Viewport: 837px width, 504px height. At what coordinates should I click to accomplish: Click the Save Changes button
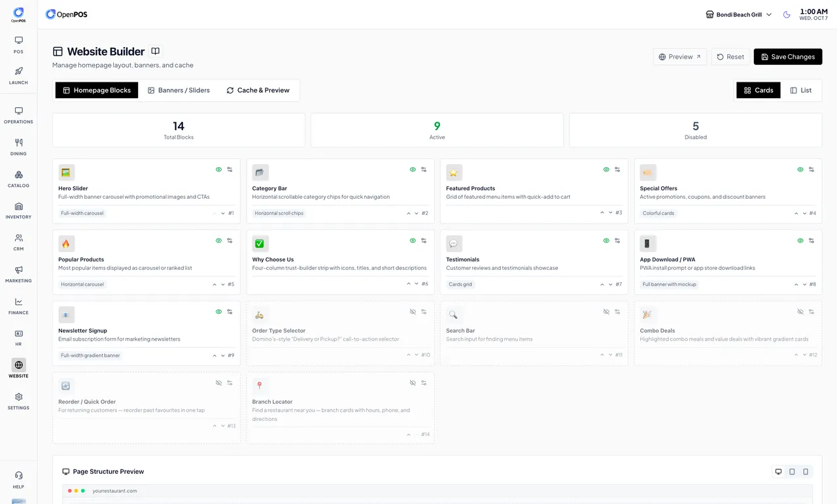[788, 57]
